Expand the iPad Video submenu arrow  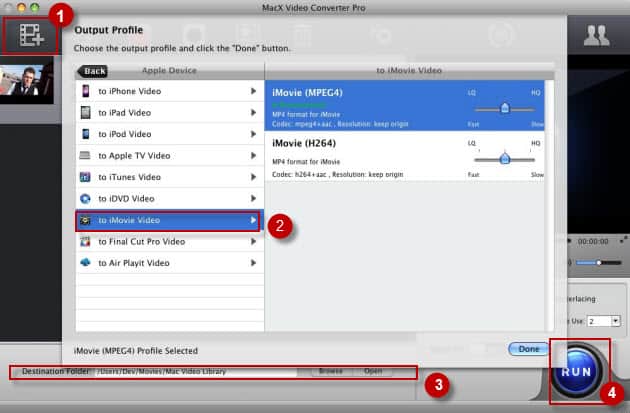click(x=253, y=112)
